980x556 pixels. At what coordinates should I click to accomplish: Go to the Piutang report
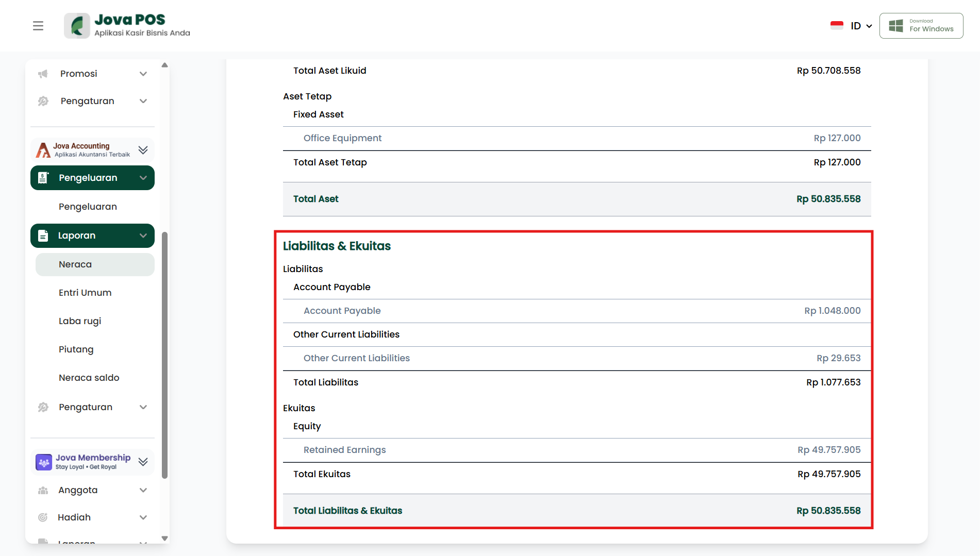click(x=76, y=349)
